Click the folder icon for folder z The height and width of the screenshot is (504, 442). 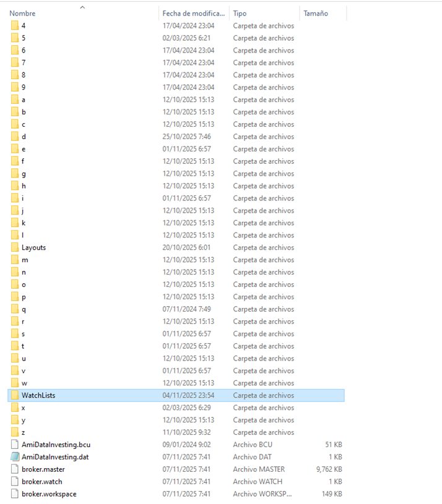(x=15, y=432)
